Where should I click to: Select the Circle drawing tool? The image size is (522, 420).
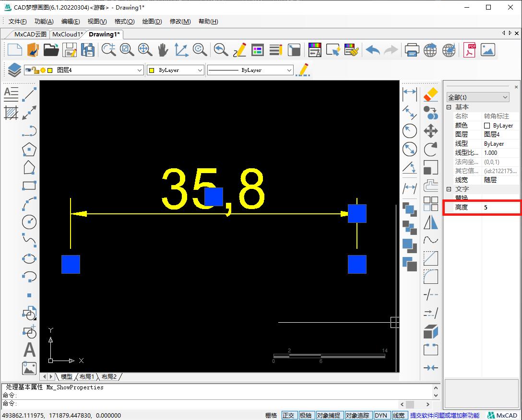[29, 222]
